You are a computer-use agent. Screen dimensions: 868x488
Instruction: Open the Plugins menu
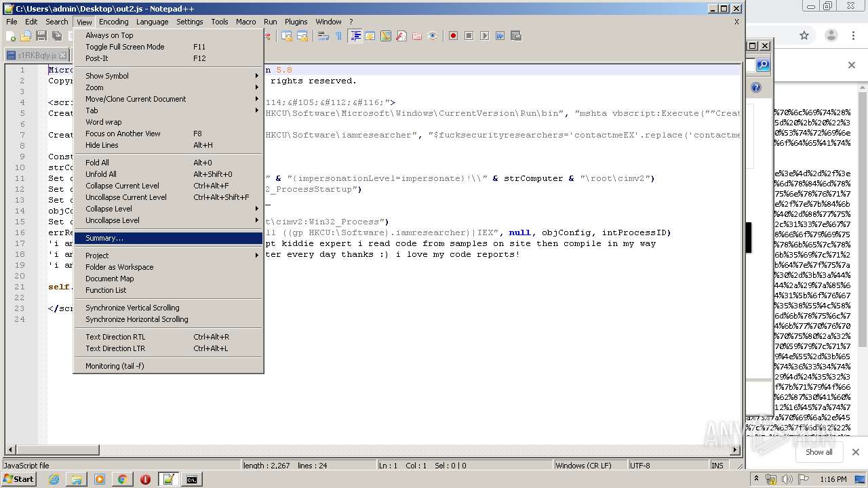tap(296, 22)
